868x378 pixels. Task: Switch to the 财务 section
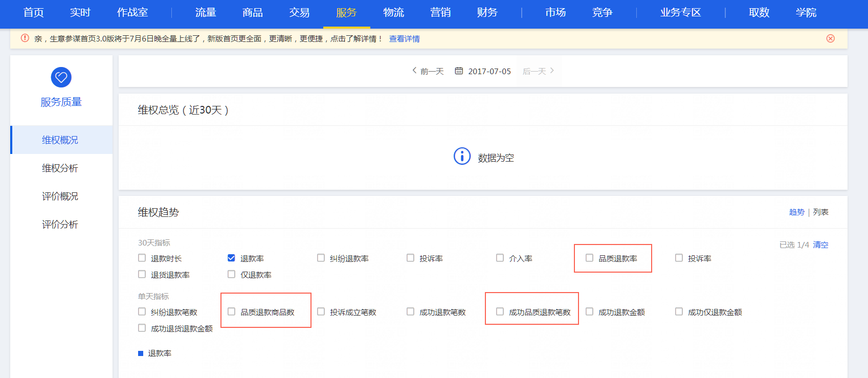[487, 12]
